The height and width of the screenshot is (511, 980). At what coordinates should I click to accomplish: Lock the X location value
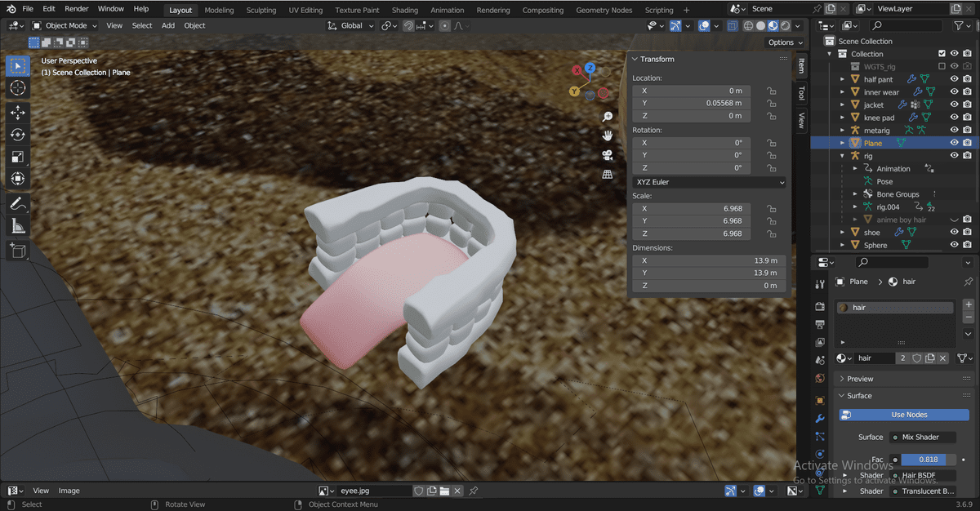[x=771, y=91]
